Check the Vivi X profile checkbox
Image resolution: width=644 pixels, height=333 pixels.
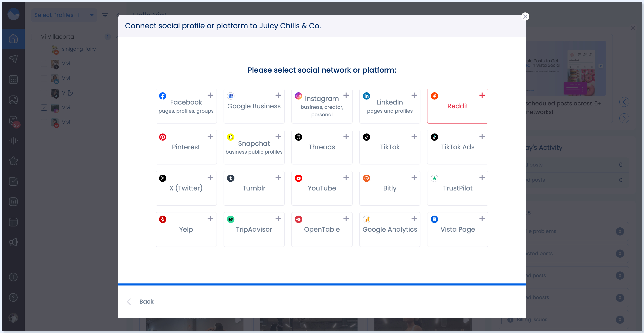tap(44, 64)
